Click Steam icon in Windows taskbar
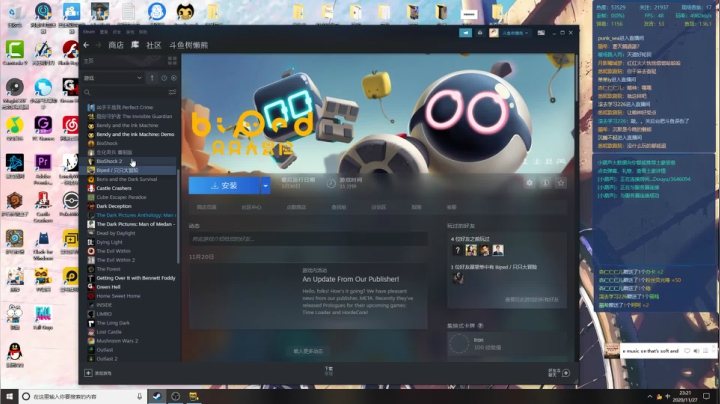The height and width of the screenshot is (404, 720). pos(157,396)
